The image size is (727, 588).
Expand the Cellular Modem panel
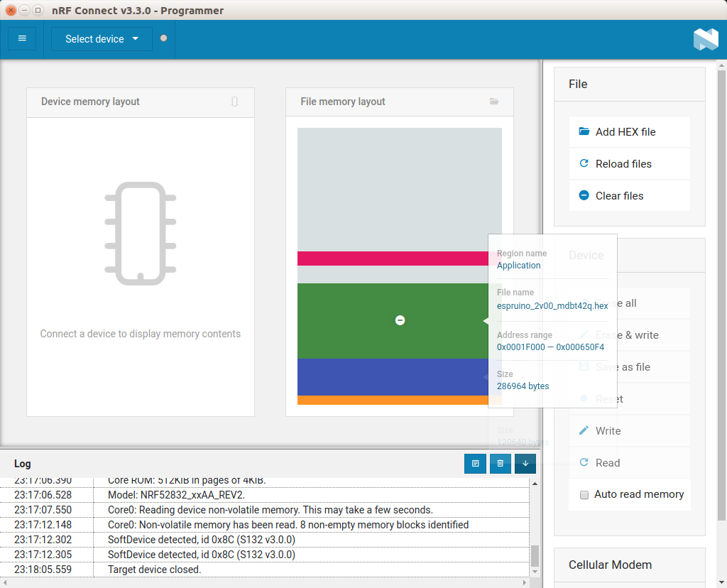click(x=610, y=565)
